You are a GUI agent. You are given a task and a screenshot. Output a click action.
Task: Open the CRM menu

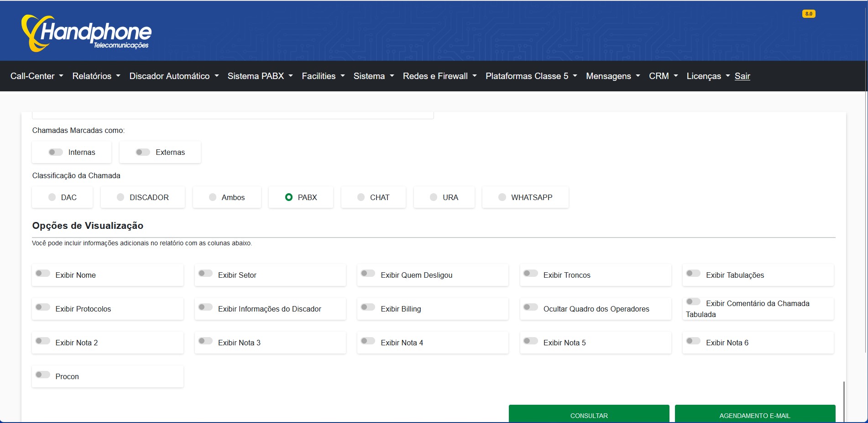pos(663,76)
